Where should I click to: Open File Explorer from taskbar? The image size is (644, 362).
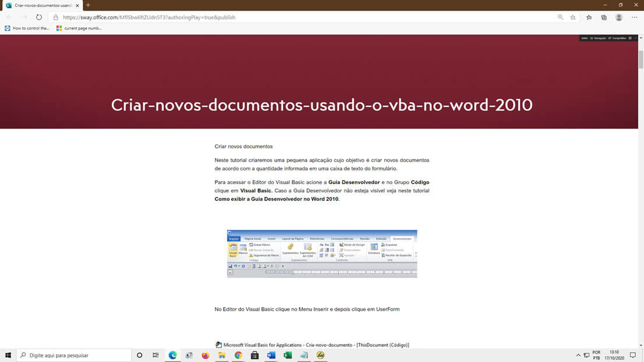pyautogui.click(x=222, y=355)
